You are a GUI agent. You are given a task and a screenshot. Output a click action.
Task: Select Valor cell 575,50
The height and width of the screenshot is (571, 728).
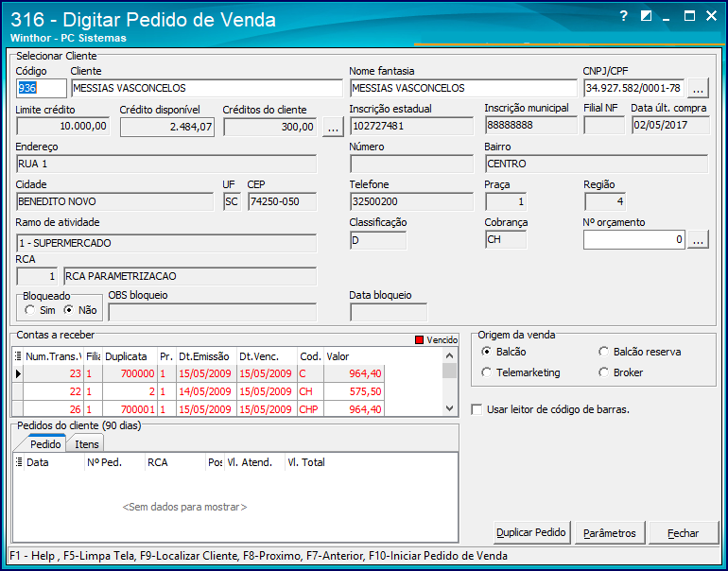pyautogui.click(x=355, y=391)
